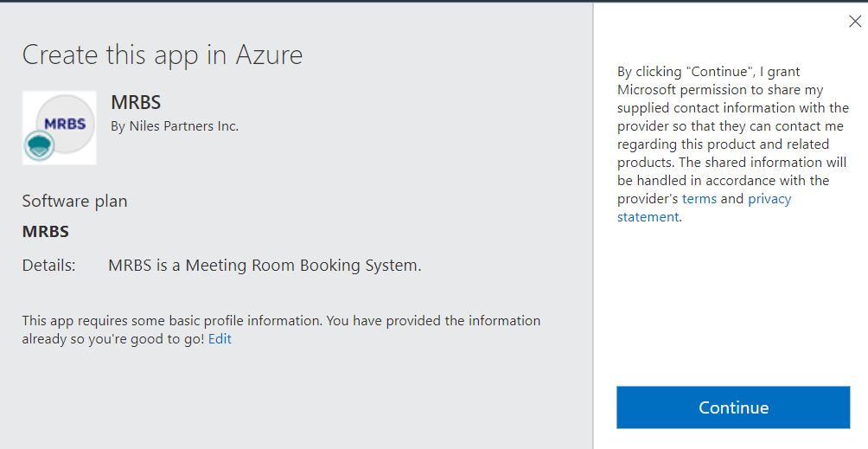Click the teal badge on the MRBS logo
The width and height of the screenshot is (868, 449).
point(38,145)
